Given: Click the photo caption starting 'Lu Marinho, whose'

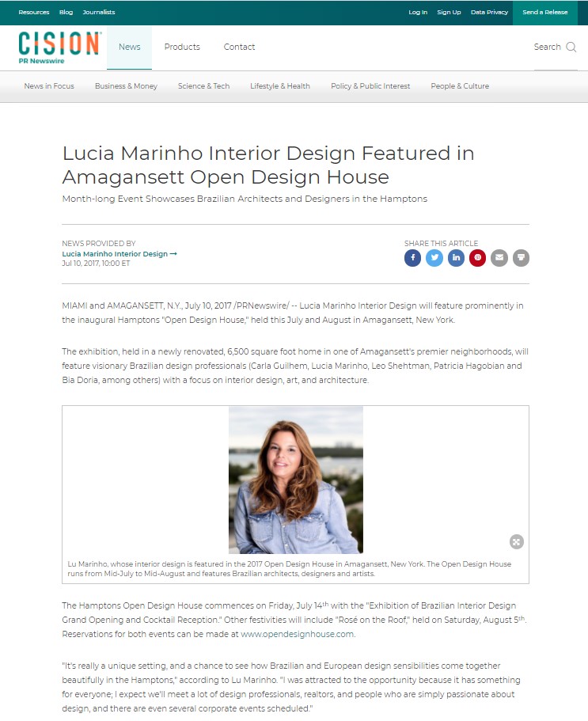Looking at the screenshot, I should [x=289, y=569].
